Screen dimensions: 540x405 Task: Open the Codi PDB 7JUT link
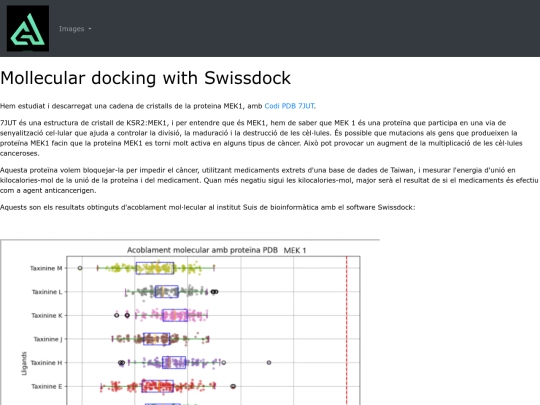tap(290, 106)
